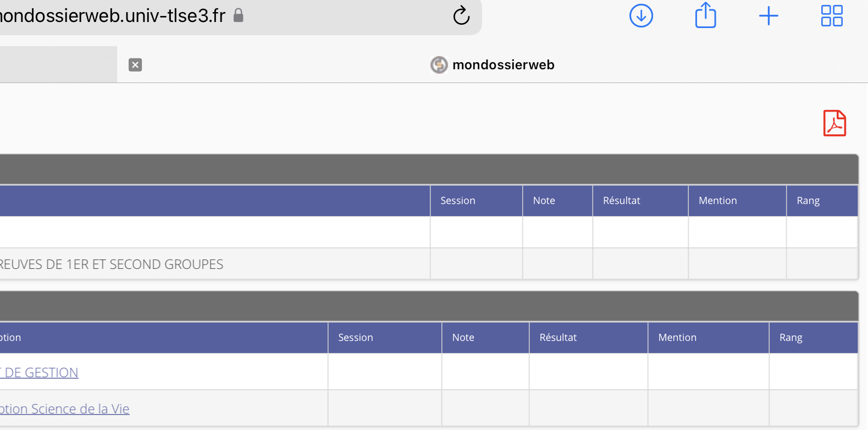Click the Rang header in the lower table
The width and height of the screenshot is (868, 430).
click(x=790, y=338)
